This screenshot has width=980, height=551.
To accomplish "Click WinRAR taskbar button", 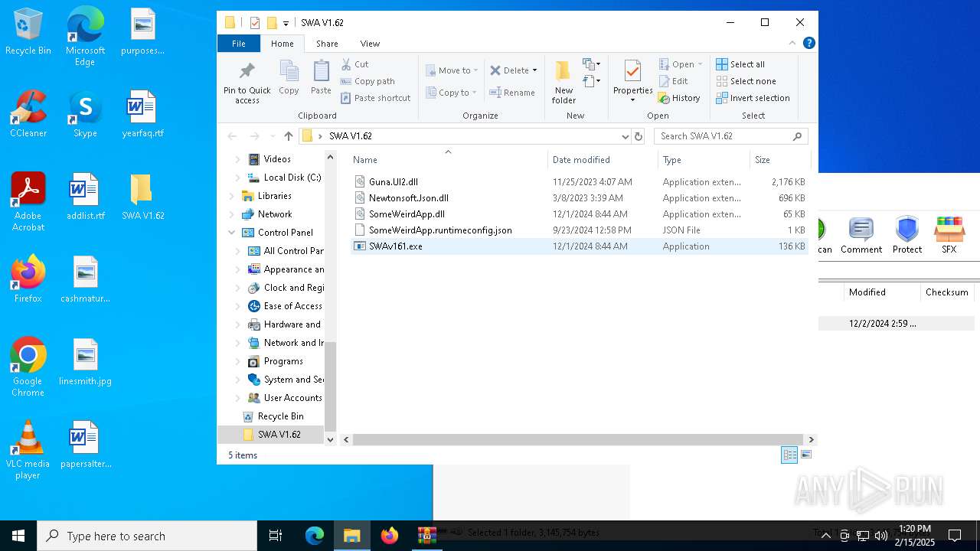I will click(427, 536).
